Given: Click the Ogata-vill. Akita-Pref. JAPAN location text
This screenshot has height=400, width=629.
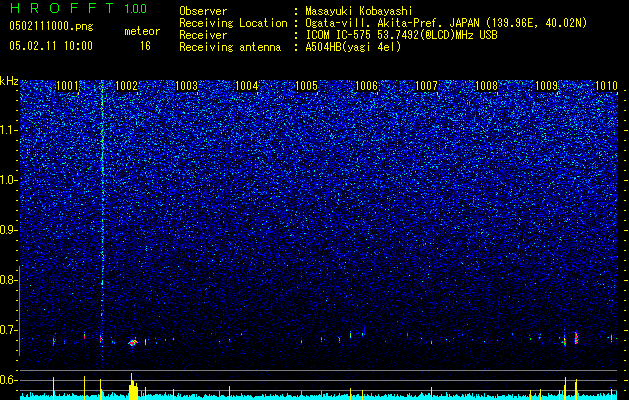Looking at the screenshot, I should pos(446,23).
